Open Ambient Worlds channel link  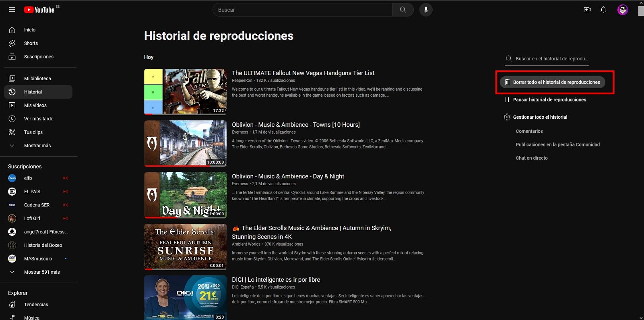[x=246, y=244]
